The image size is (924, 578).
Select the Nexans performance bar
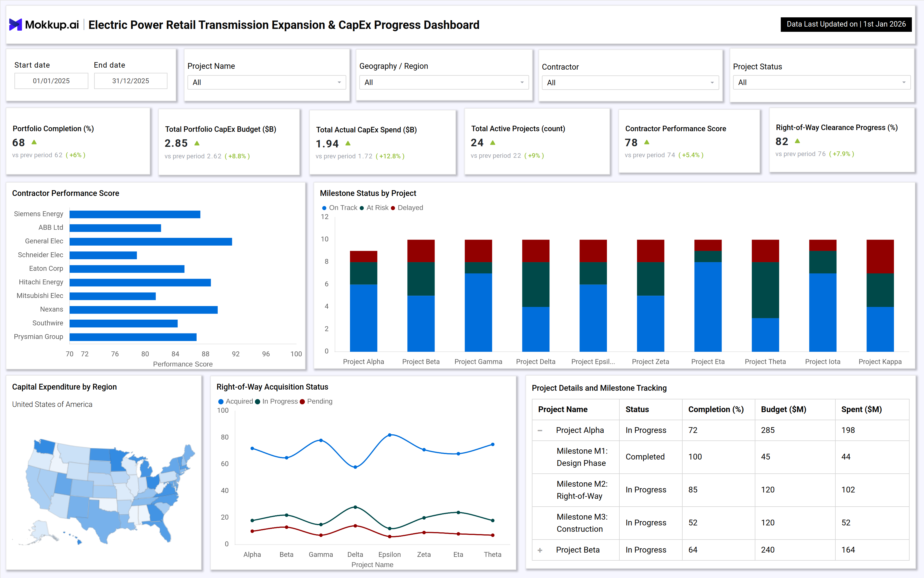tap(144, 310)
